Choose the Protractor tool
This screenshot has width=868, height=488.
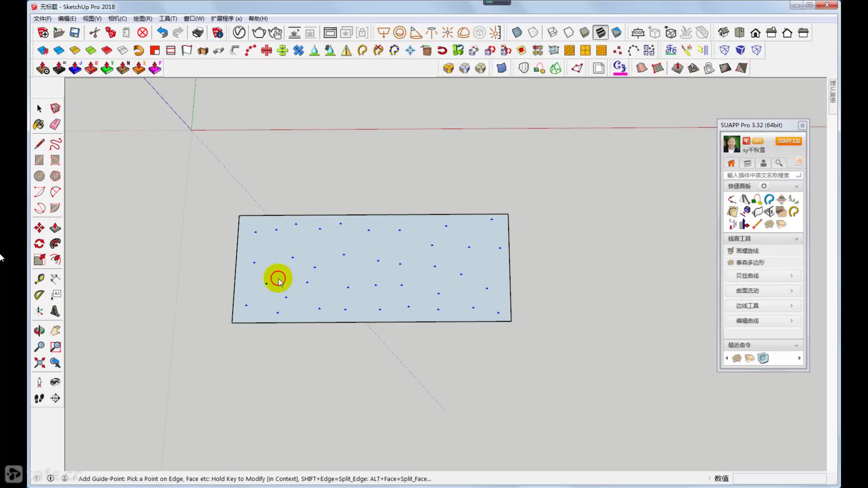click(x=39, y=295)
